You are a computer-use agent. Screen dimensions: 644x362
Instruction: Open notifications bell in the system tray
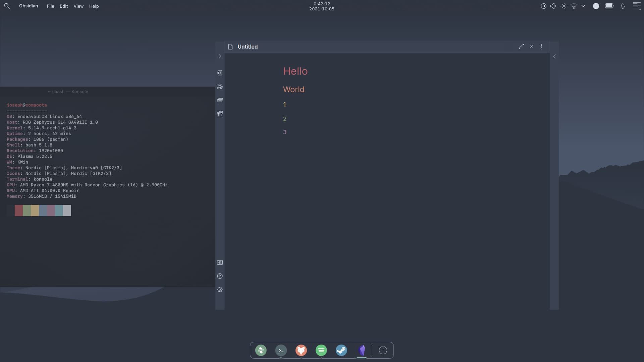[623, 6]
